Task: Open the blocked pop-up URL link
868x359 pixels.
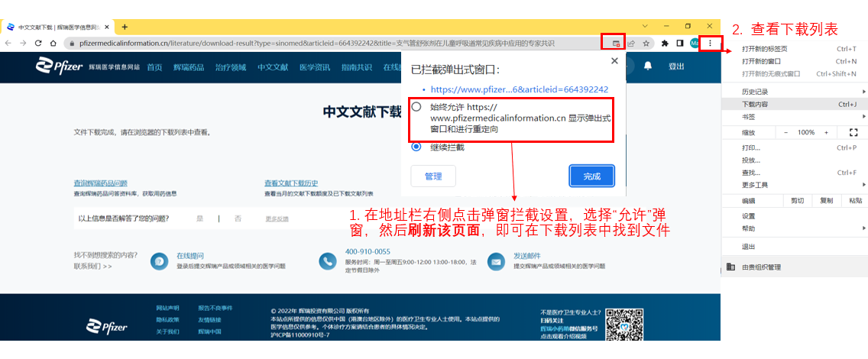Action: [520, 89]
